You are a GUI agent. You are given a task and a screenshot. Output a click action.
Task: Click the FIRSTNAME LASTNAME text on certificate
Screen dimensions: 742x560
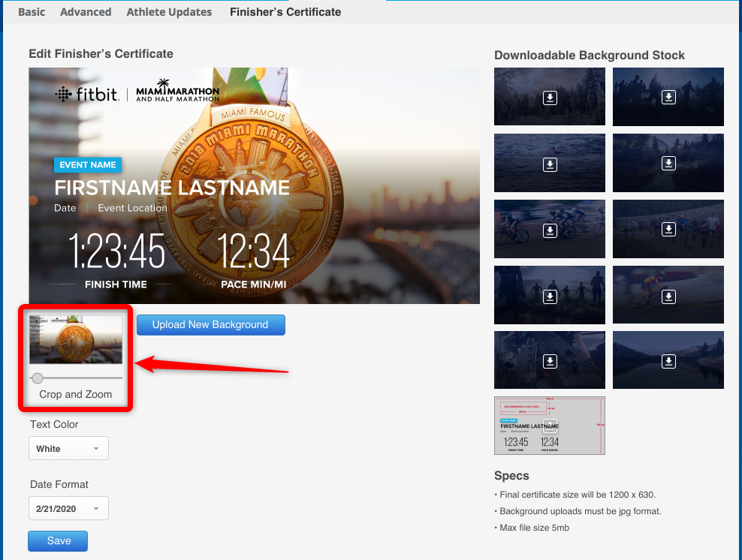[x=172, y=188]
